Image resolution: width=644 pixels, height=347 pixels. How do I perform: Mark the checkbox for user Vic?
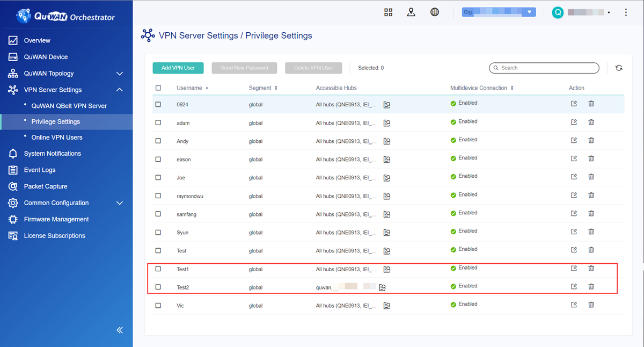coord(158,305)
